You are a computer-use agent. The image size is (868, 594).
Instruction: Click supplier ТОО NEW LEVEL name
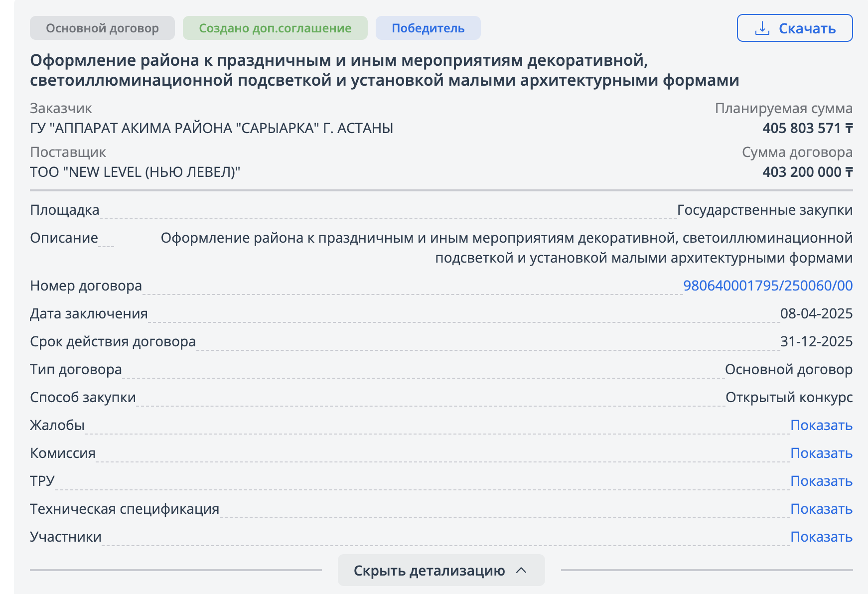click(135, 172)
